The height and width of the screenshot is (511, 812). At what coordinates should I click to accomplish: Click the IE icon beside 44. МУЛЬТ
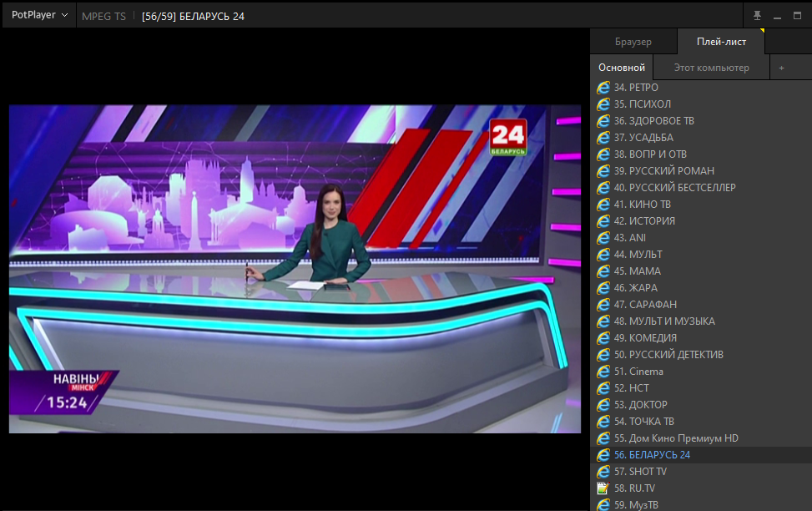point(603,255)
